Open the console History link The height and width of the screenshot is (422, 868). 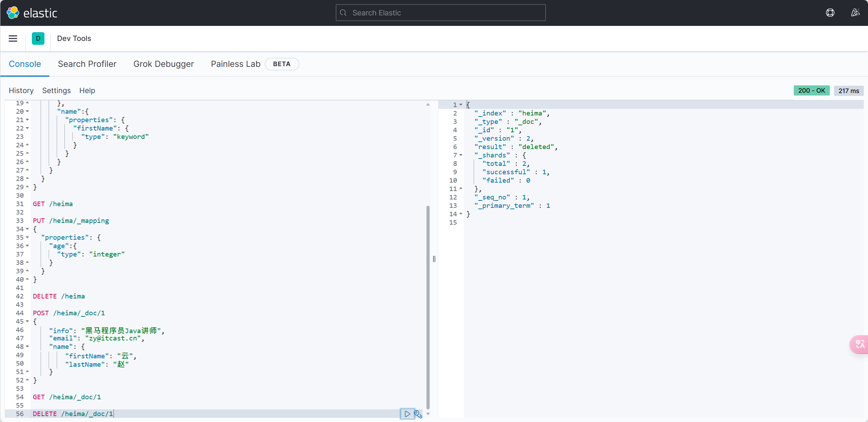[21, 91]
